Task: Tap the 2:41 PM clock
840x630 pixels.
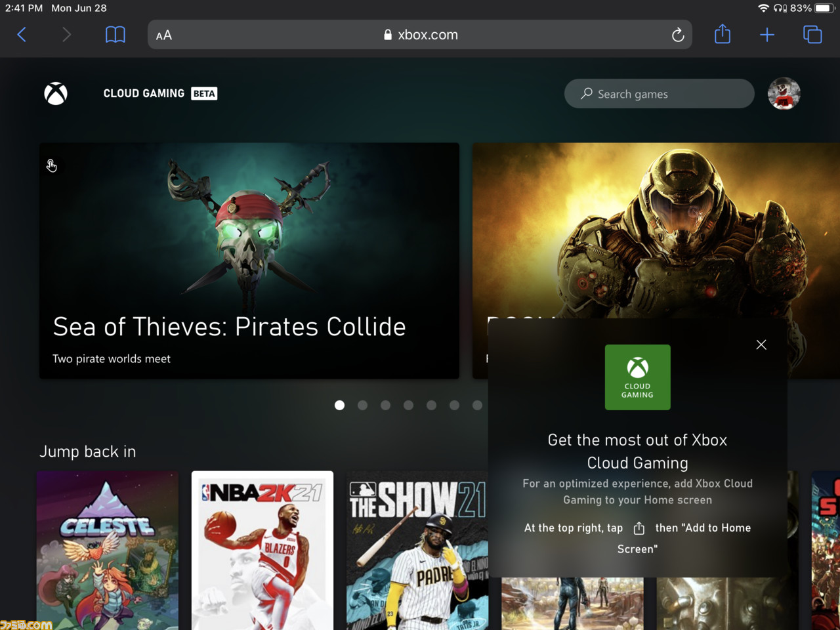Action: pos(24,8)
